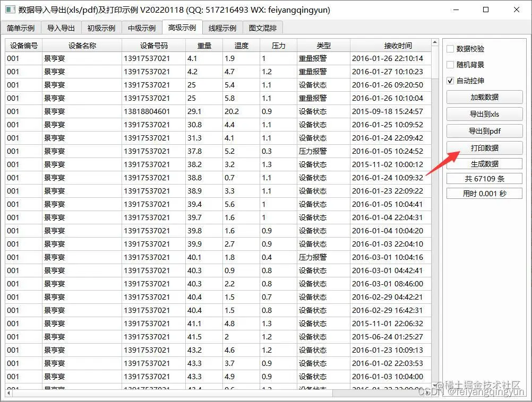Select the temperature cell 5.8
This screenshot has width=532, height=402.
tap(241, 98)
